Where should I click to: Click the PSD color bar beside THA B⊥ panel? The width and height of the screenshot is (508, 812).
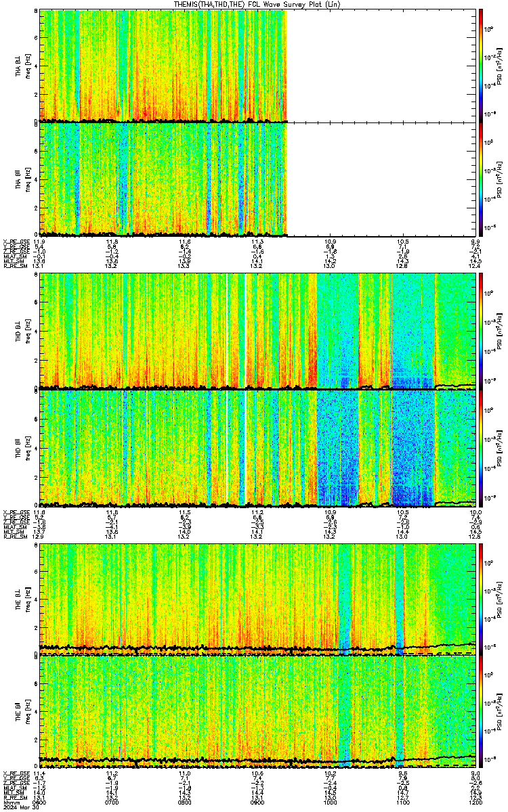click(x=481, y=66)
